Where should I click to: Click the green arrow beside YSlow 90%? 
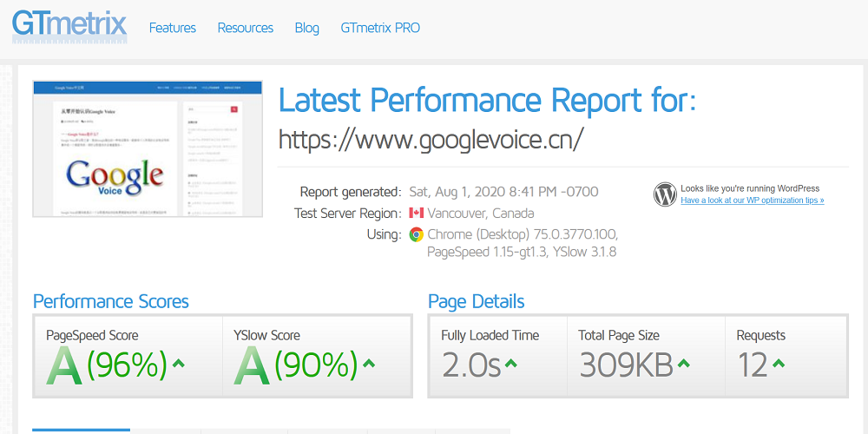[368, 364]
